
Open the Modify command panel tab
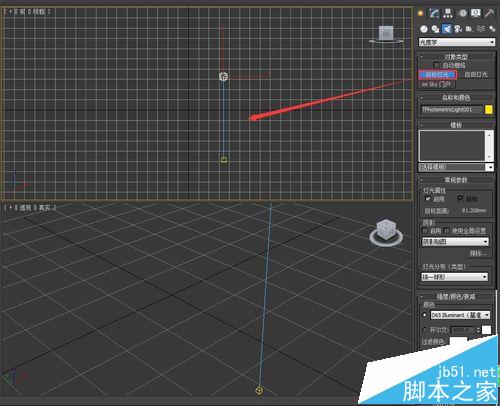[x=434, y=13]
